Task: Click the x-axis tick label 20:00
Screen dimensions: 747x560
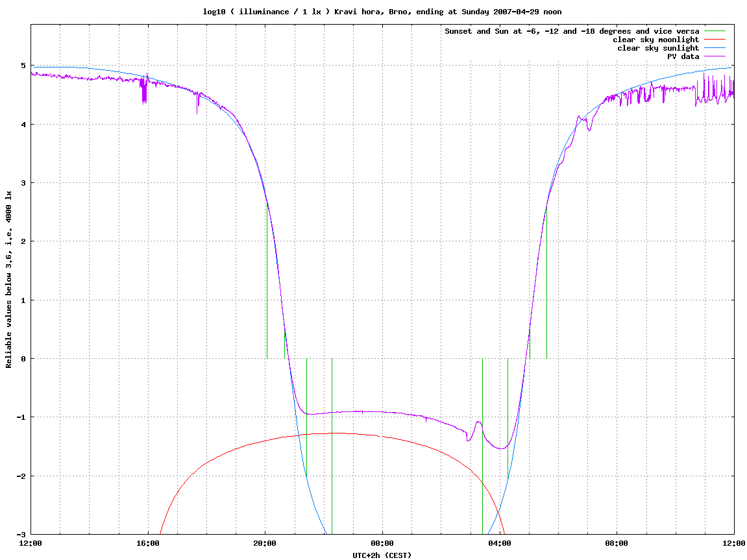Action: pos(265,544)
